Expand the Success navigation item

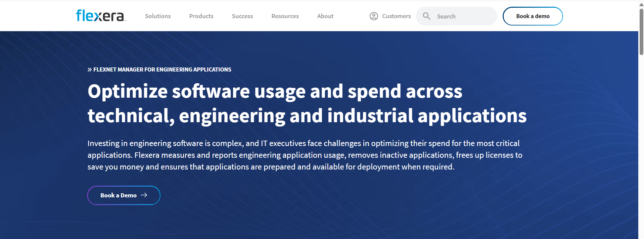click(242, 16)
